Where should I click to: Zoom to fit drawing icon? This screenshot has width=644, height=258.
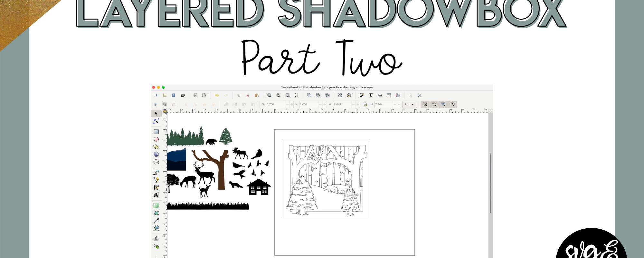tap(278, 95)
